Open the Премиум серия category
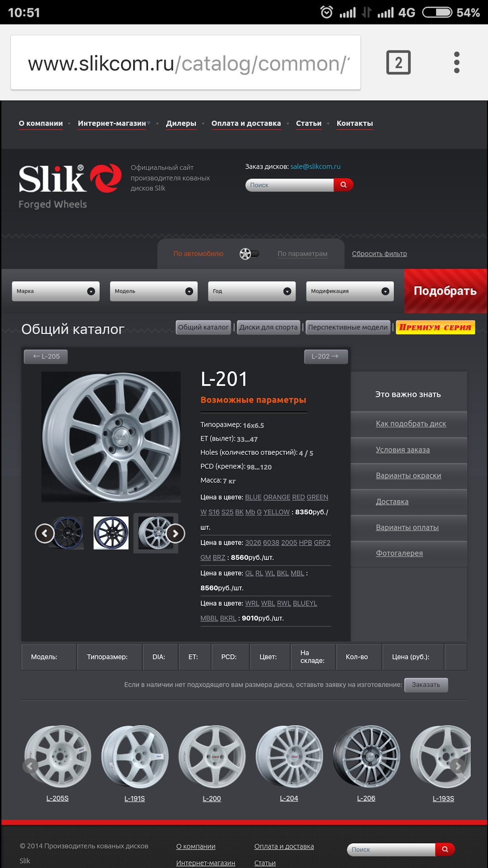The width and height of the screenshot is (488, 868). point(435,327)
